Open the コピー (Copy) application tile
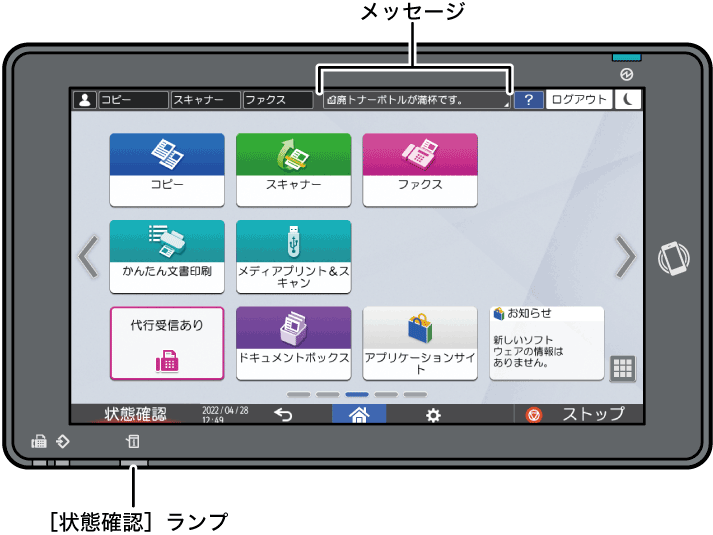 tap(167, 170)
